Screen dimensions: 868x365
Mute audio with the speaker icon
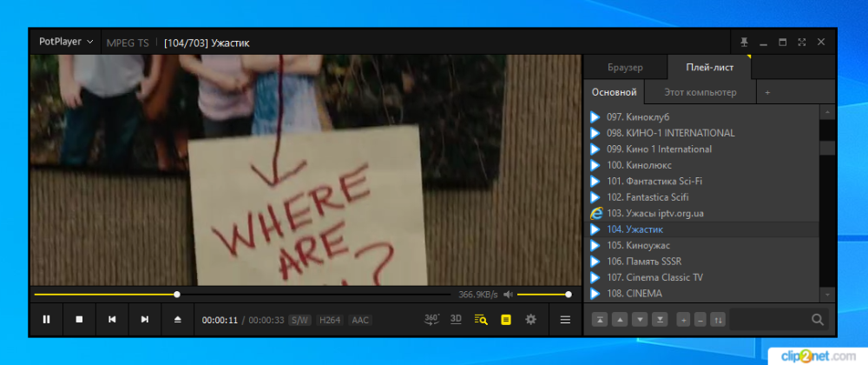pos(509,295)
